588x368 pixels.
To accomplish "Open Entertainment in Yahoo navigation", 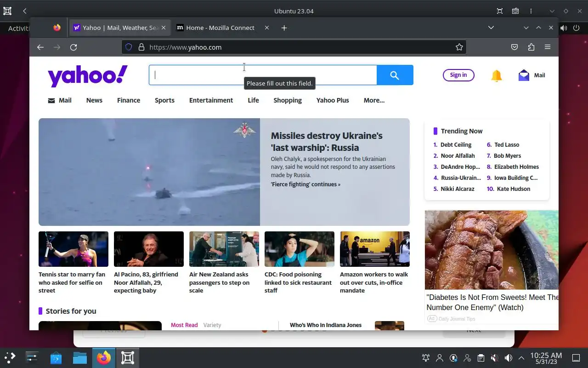I will 211,100.
